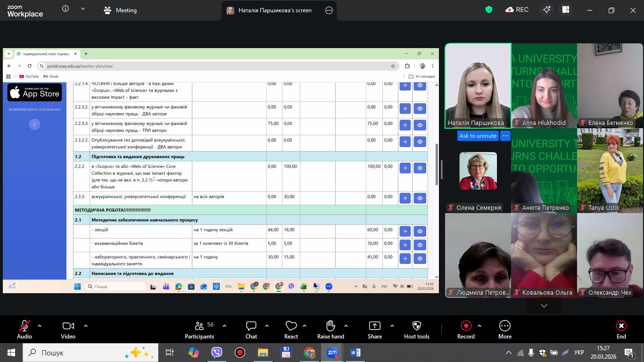Open the Chat panel
Image resolution: width=644 pixels, height=362 pixels.
tap(251, 329)
